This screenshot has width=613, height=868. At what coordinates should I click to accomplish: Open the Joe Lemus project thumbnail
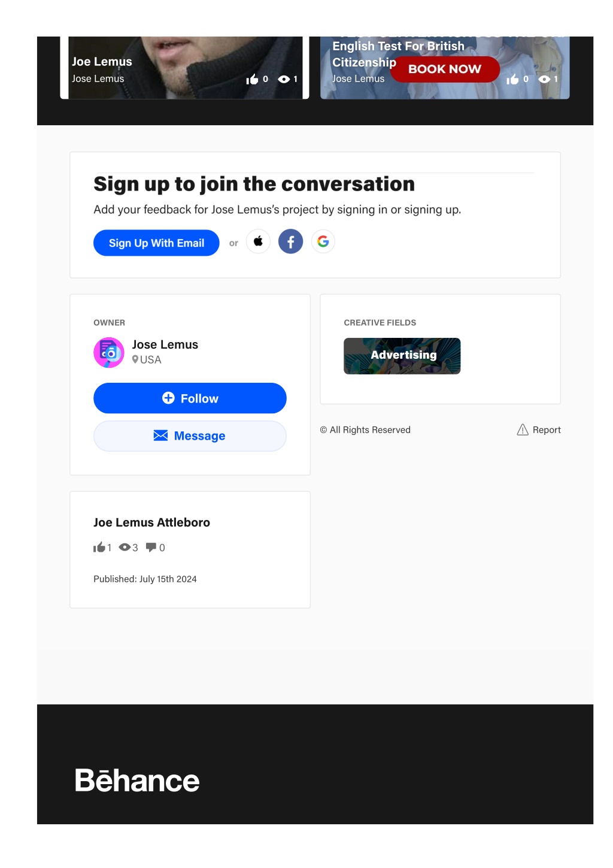click(x=184, y=67)
